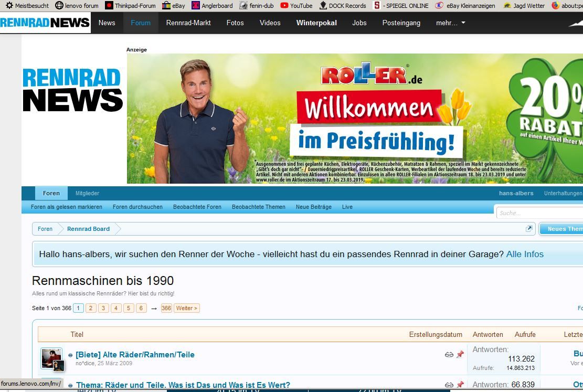Click the pin icon on Biete thread
Image resolution: width=583 pixels, height=392 pixels.
tap(460, 355)
